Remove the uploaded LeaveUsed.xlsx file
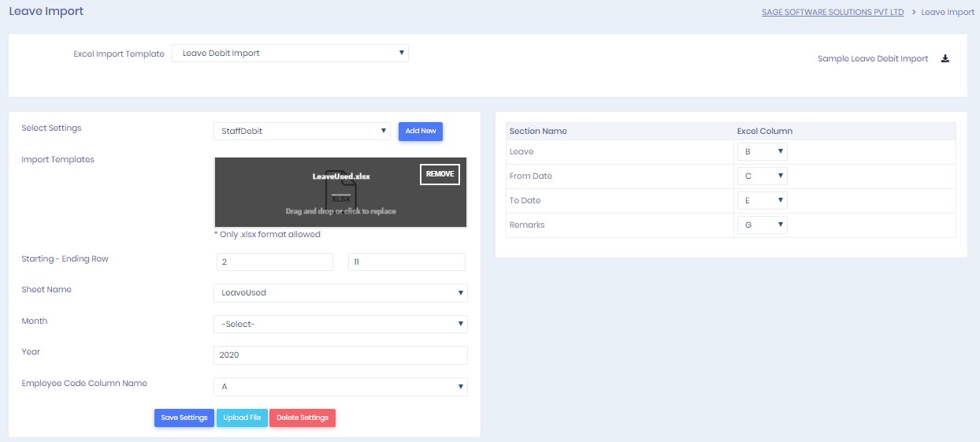The width and height of the screenshot is (980, 442). click(440, 174)
